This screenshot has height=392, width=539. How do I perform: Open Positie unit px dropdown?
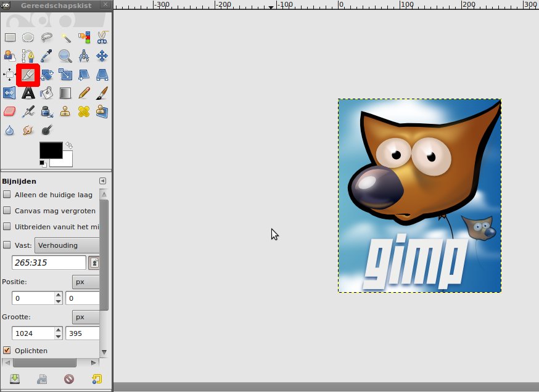point(86,282)
